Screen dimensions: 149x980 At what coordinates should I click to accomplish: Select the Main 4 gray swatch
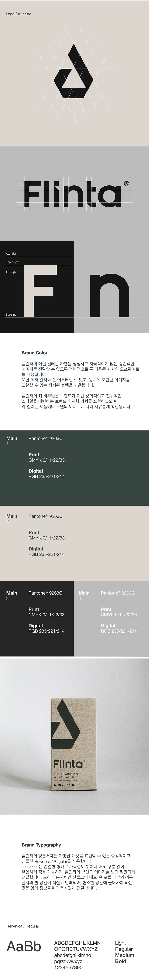111,618
